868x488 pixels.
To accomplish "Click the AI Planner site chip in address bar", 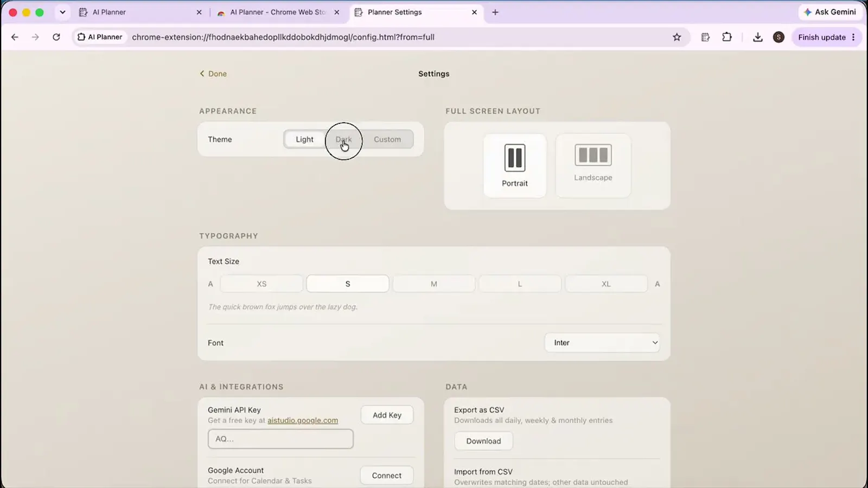I will tap(100, 37).
